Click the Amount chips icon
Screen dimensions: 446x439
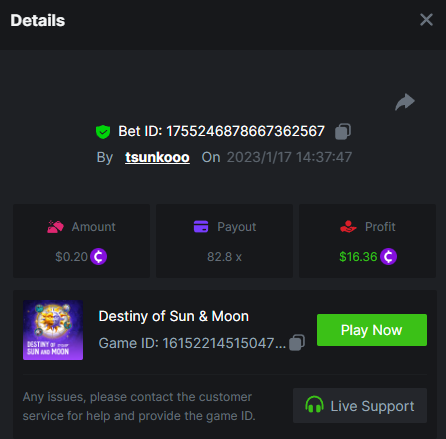(x=55, y=227)
